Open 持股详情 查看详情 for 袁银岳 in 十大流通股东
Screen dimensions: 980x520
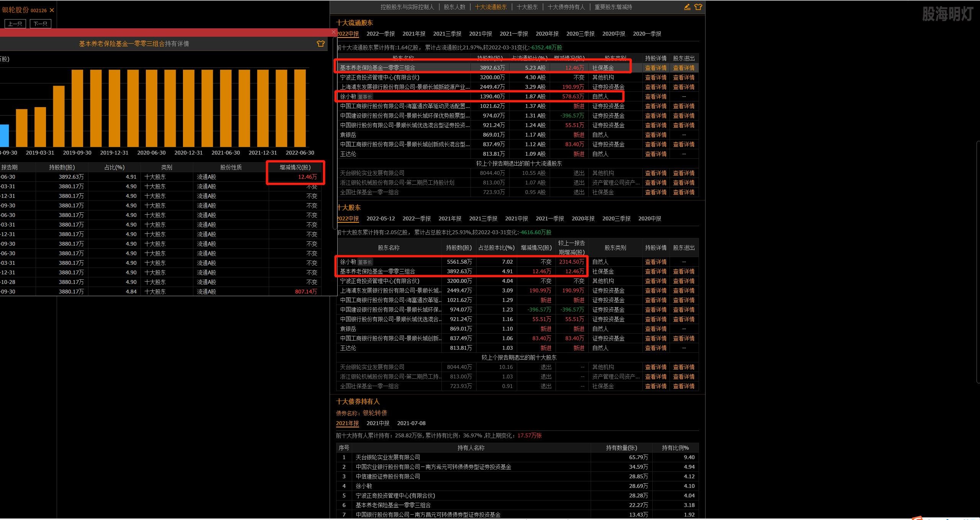point(656,135)
